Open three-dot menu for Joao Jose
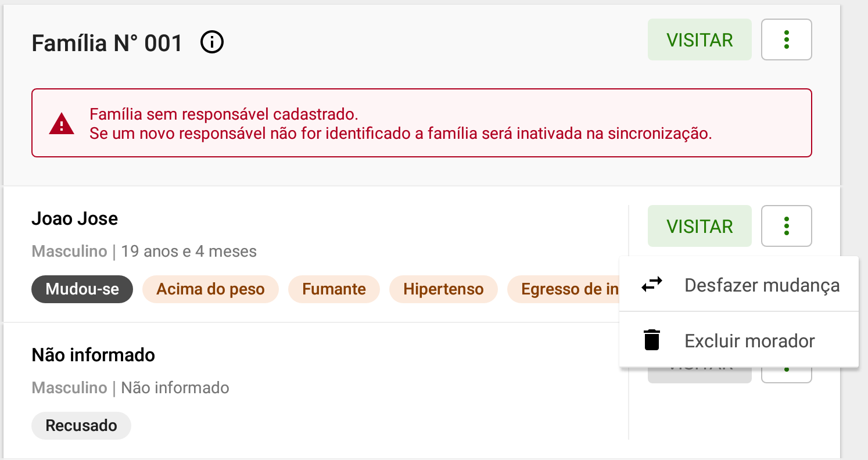This screenshot has width=868, height=460. pyautogui.click(x=786, y=226)
